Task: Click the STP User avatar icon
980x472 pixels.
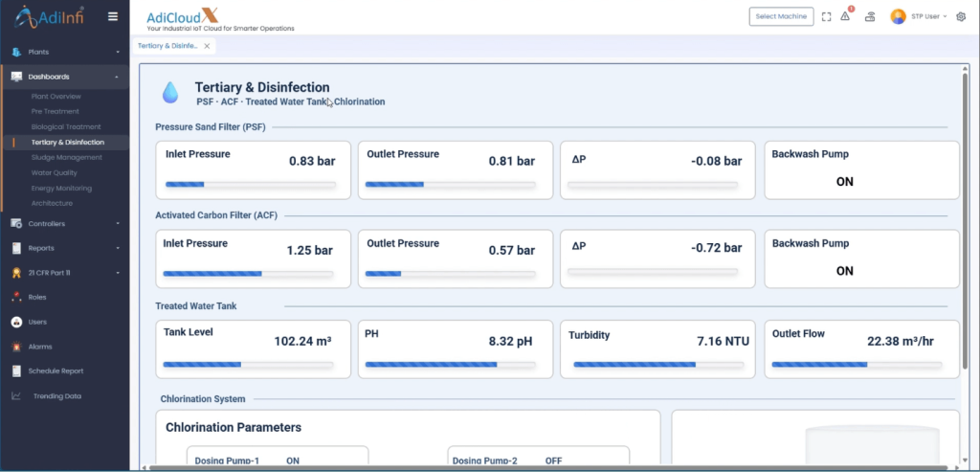Action: pyautogui.click(x=898, y=17)
